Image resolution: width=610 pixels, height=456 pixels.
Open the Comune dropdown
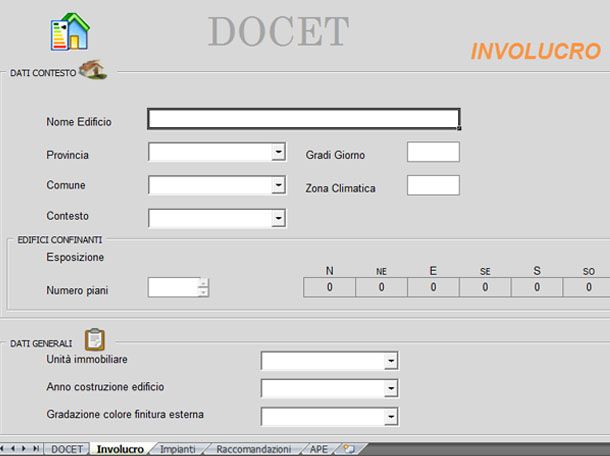pyautogui.click(x=279, y=185)
